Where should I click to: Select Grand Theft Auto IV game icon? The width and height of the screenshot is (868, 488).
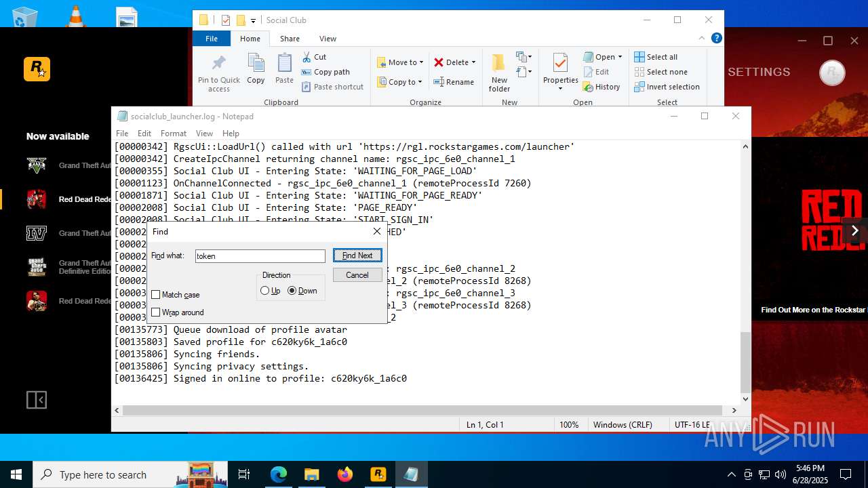[x=36, y=233]
